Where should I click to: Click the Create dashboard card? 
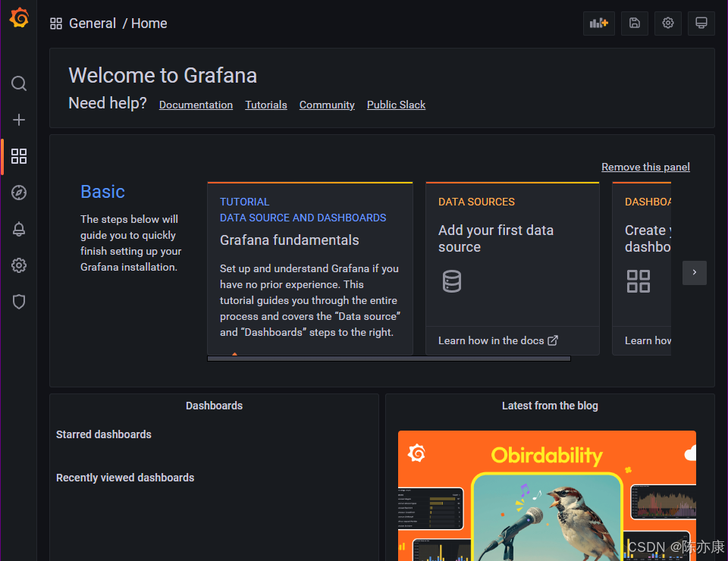[x=642, y=268]
